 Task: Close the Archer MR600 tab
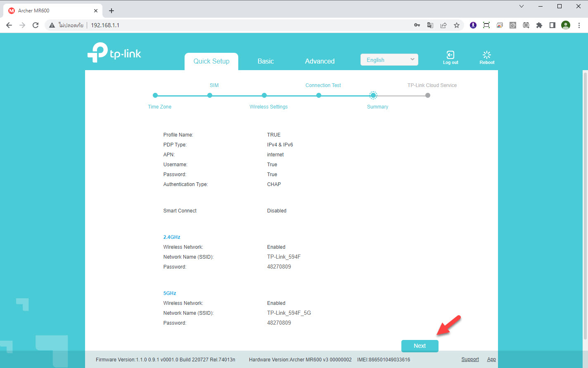click(96, 11)
